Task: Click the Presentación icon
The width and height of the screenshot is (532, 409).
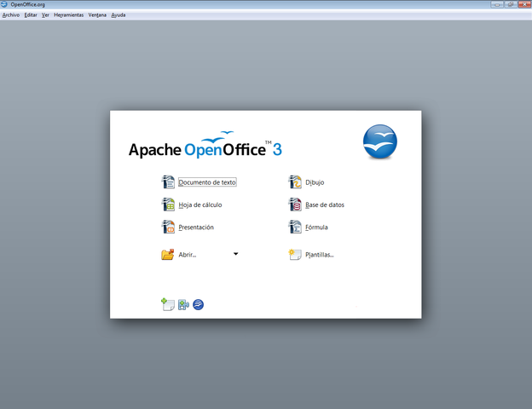Action: tap(168, 227)
